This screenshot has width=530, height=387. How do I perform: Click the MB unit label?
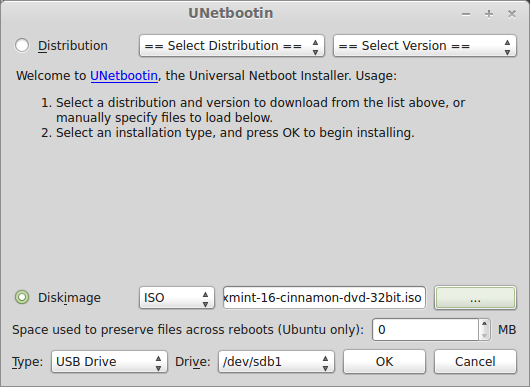point(507,330)
